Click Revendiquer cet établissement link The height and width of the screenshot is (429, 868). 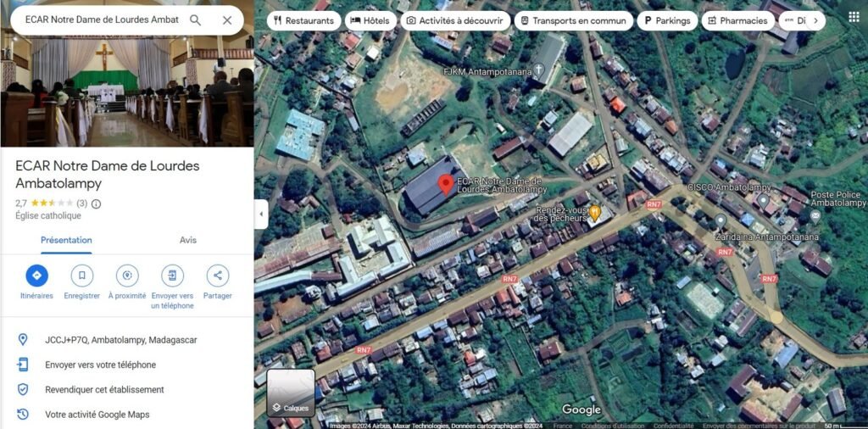point(104,390)
